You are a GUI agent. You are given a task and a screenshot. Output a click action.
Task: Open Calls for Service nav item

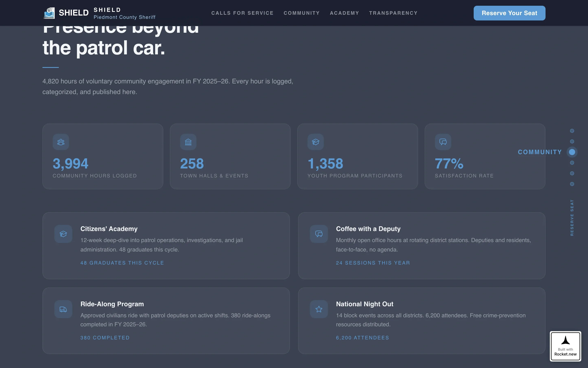pos(242,13)
